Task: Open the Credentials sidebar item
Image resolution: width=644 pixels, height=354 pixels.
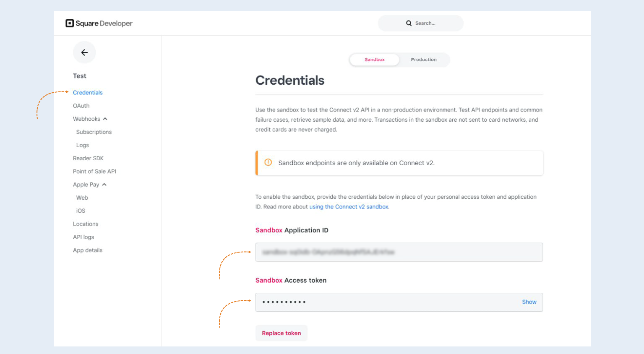Action: [88, 93]
